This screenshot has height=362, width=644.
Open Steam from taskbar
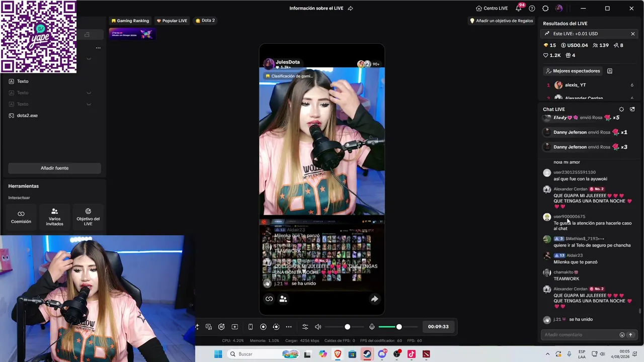pyautogui.click(x=367, y=354)
